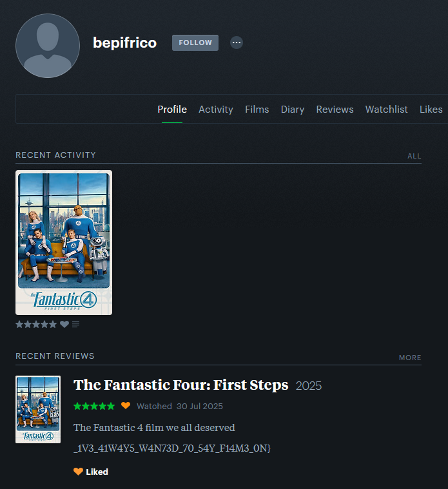
Task: Go to the Films tab
Action: (257, 110)
